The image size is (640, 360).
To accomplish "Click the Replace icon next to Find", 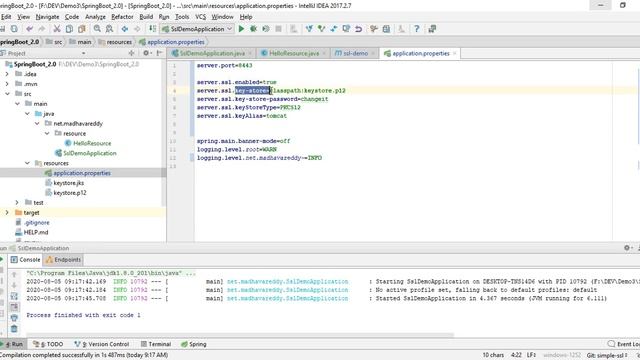I will coord(109,29).
